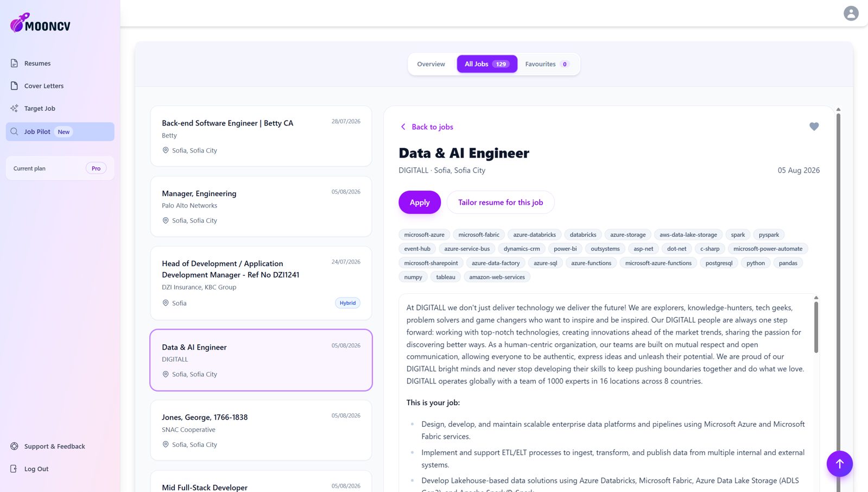Click the microsoft-azure skill tag
This screenshot has width=868, height=492.
(425, 235)
